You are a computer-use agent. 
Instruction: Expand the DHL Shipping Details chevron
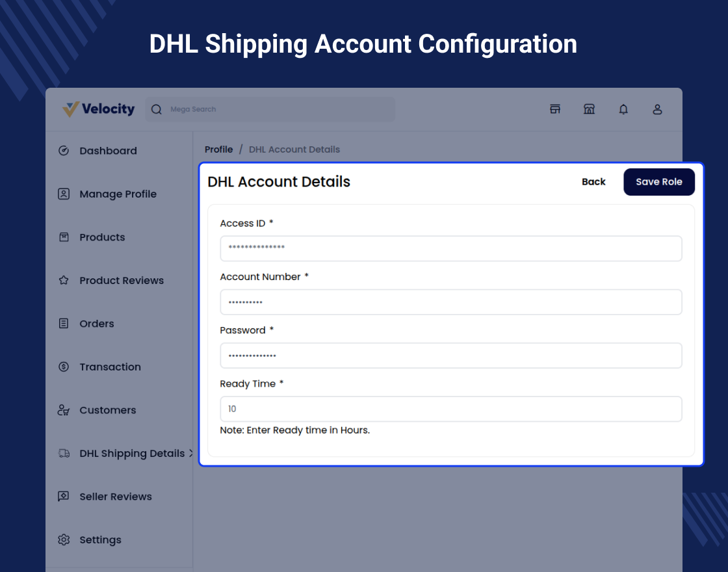[x=190, y=454]
